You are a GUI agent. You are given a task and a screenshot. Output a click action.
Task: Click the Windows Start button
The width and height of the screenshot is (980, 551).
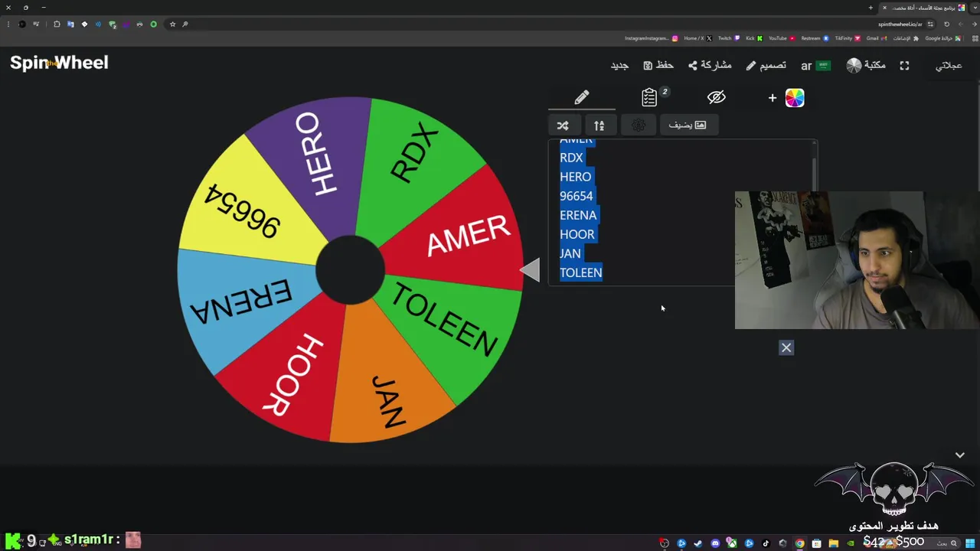pyautogui.click(x=970, y=543)
